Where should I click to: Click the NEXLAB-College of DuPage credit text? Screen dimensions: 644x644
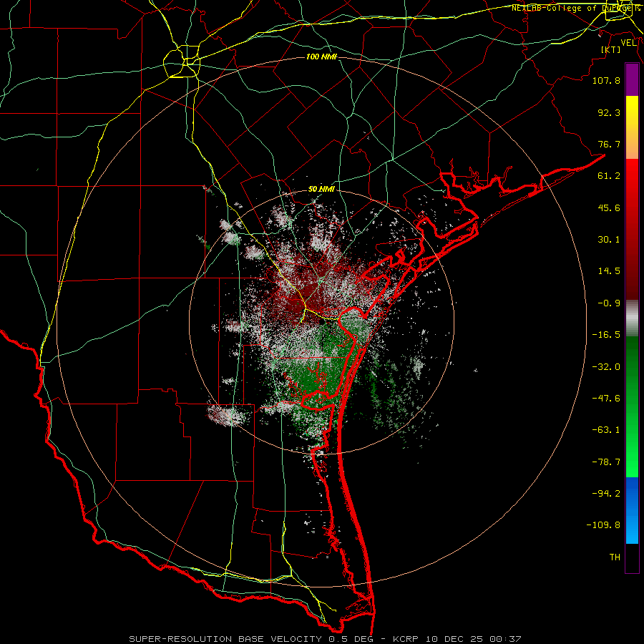click(575, 8)
